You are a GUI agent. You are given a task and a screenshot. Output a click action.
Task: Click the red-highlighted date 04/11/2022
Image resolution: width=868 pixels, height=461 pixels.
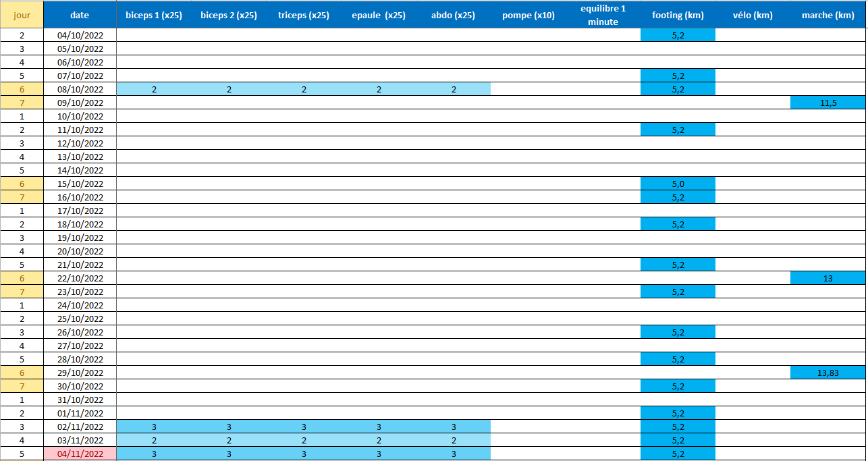[x=80, y=454]
